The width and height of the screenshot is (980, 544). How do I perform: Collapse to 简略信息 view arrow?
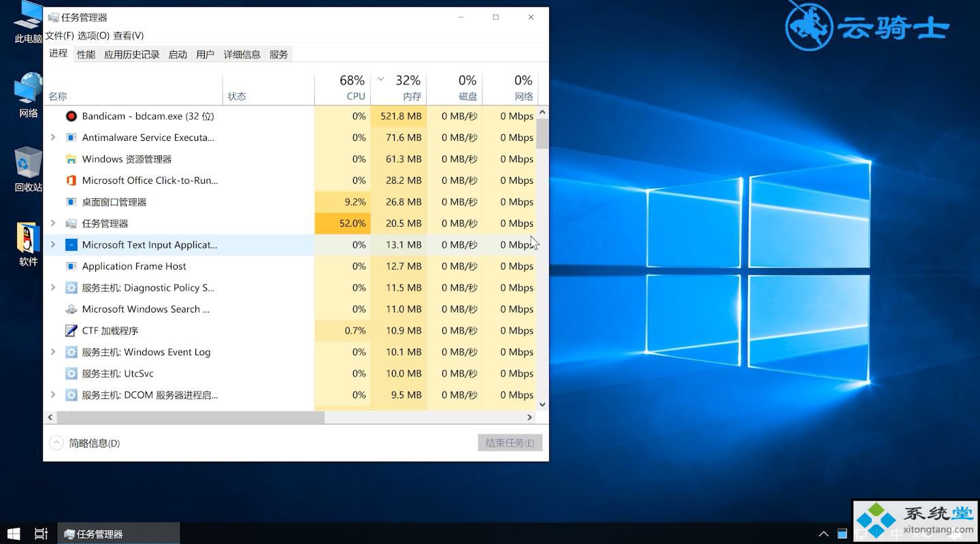pyautogui.click(x=56, y=443)
